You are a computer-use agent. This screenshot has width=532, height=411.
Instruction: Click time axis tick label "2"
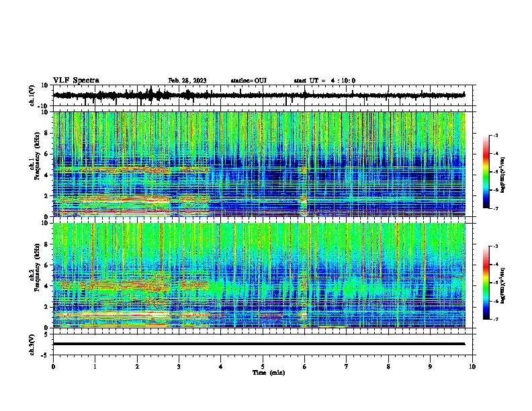[x=137, y=367]
